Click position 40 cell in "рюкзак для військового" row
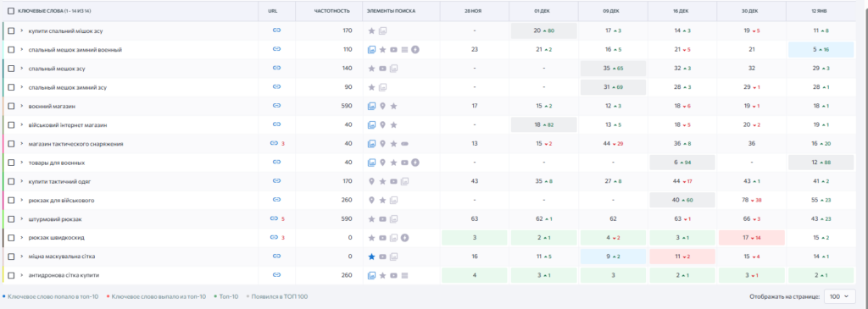868x309 pixels. (x=682, y=200)
